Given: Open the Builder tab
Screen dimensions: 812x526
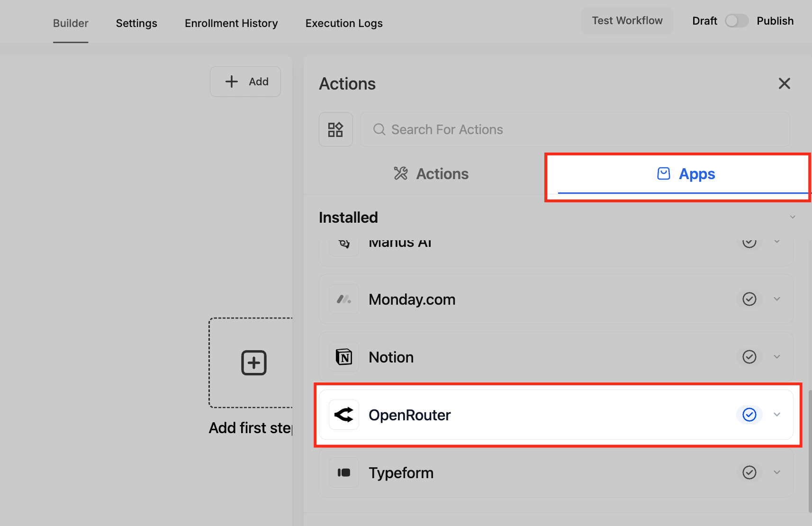Looking at the screenshot, I should (71, 23).
